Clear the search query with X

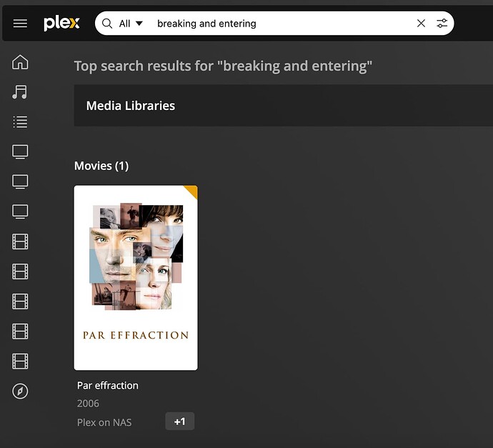tap(421, 24)
